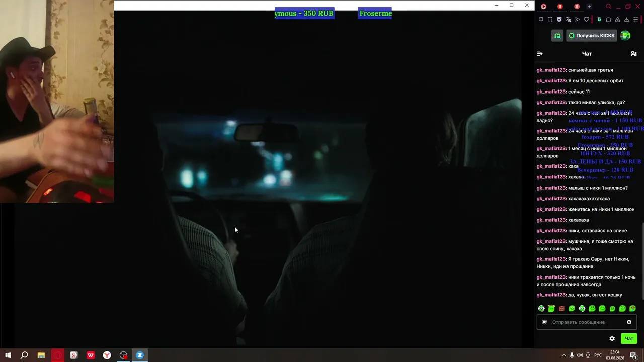Insert the red angry face emote
The image size is (644, 362).
pos(562,309)
